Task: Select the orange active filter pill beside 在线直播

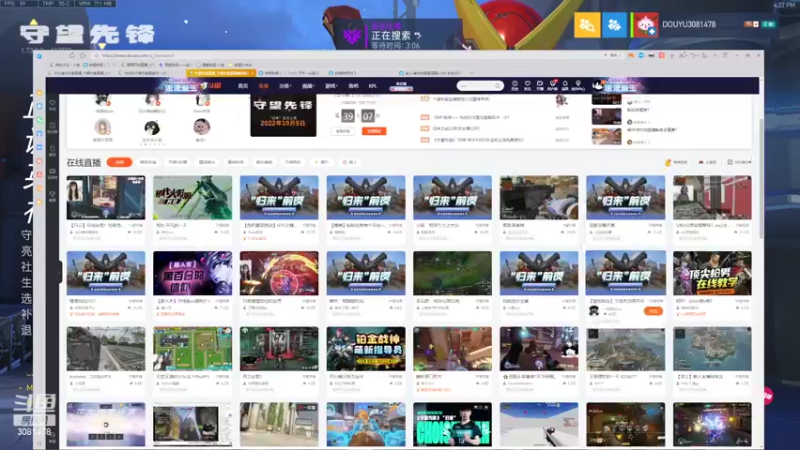Action: click(119, 162)
